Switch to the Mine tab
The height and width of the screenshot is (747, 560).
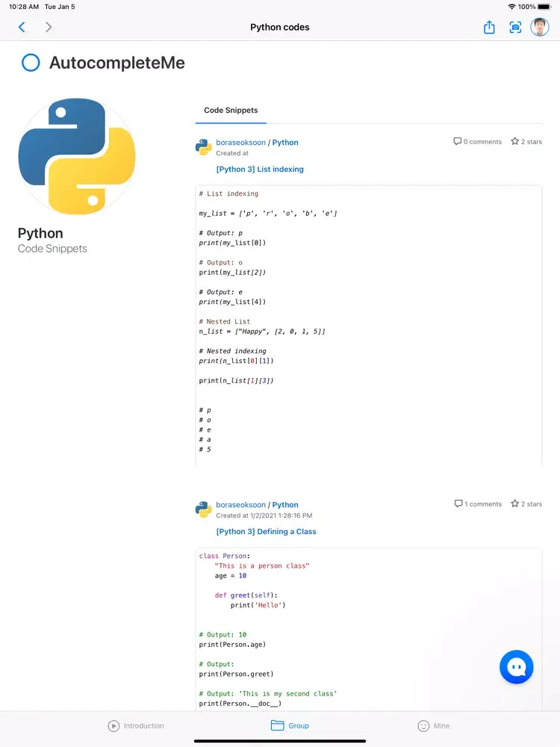433,725
